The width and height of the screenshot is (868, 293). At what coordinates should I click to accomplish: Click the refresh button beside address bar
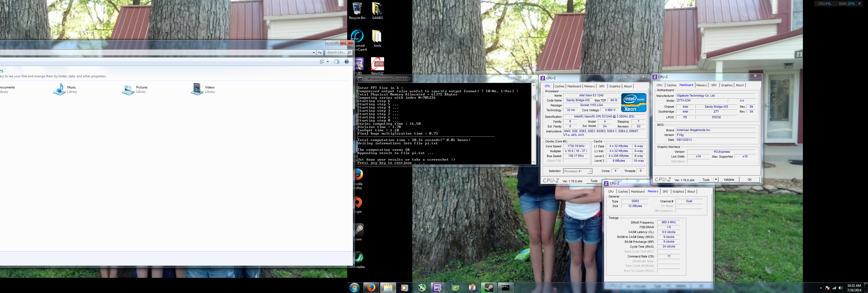pyautogui.click(x=320, y=52)
